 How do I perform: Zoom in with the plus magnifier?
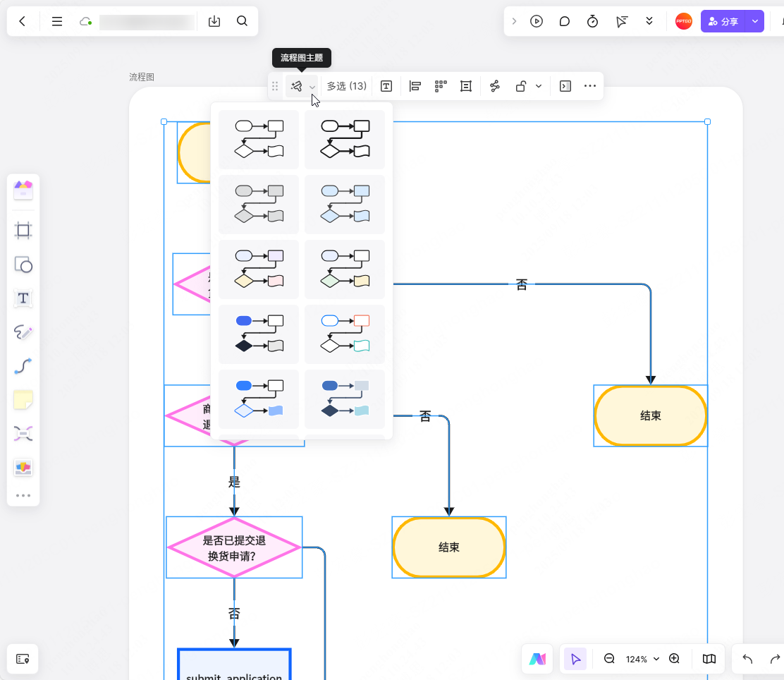click(x=675, y=659)
